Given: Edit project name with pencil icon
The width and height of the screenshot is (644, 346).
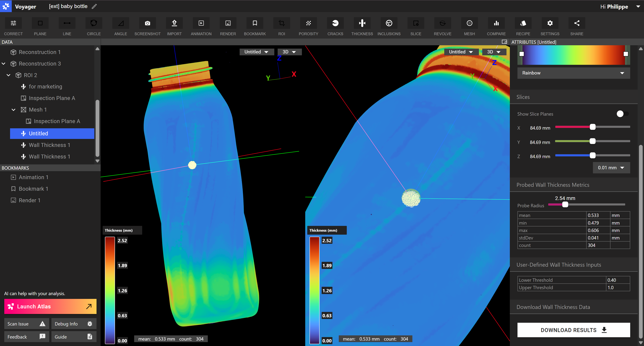Looking at the screenshot, I should 94,7.
